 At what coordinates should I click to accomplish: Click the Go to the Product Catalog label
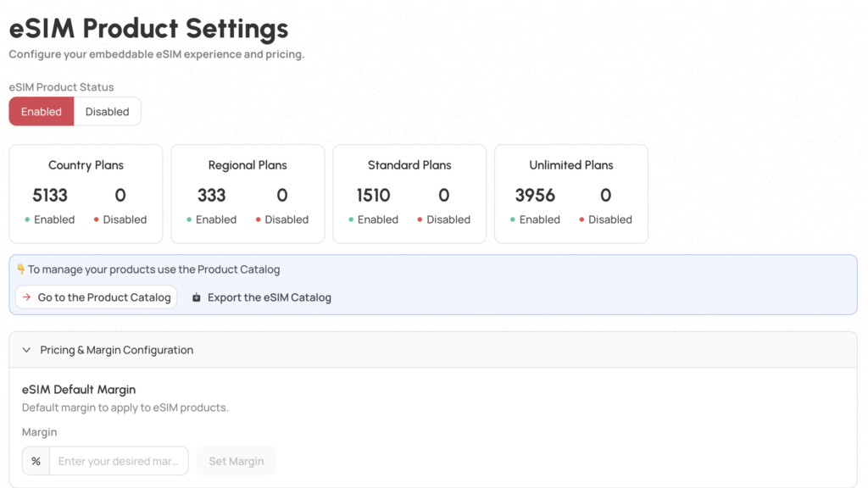click(104, 298)
